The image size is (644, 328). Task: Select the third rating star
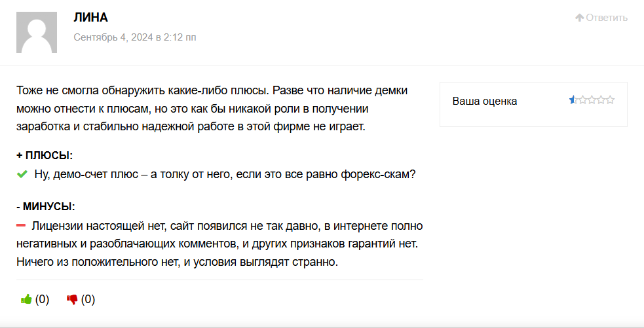point(592,100)
